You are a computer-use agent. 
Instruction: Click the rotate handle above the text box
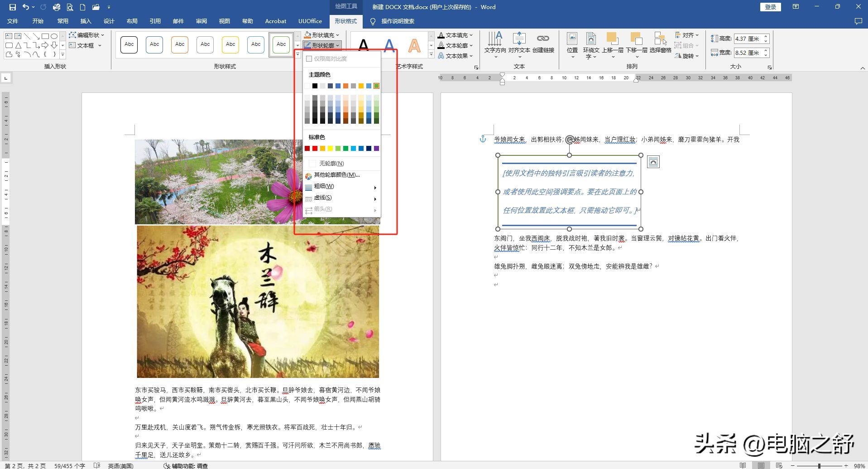click(x=570, y=140)
